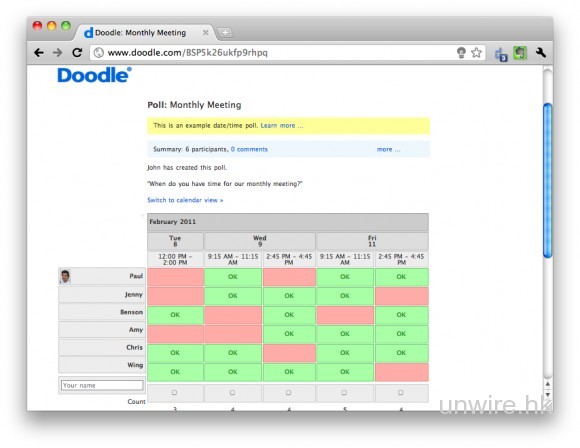Click the Chris participant row label

(102, 347)
